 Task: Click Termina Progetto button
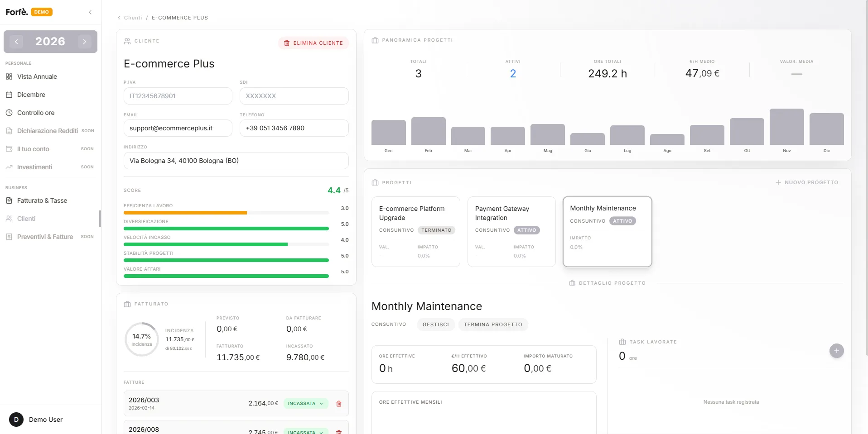[x=493, y=324]
